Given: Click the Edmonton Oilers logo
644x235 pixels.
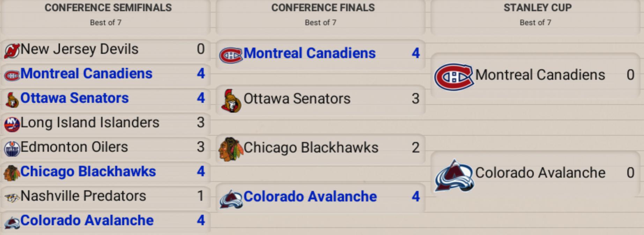Looking at the screenshot, I should click(12, 149).
